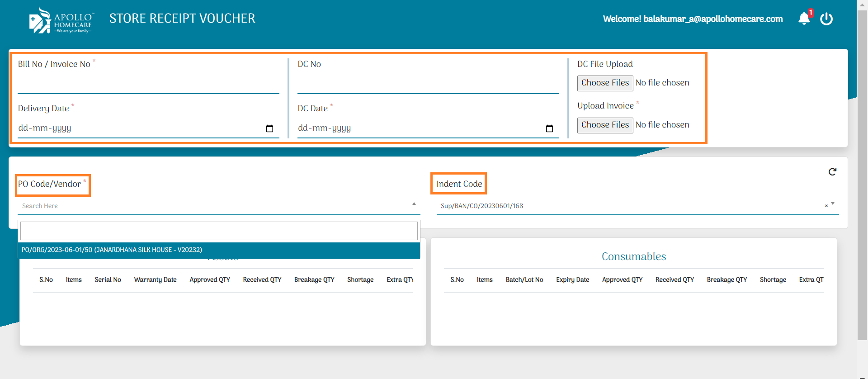Click the power logout icon
868x379 pixels.
click(826, 19)
